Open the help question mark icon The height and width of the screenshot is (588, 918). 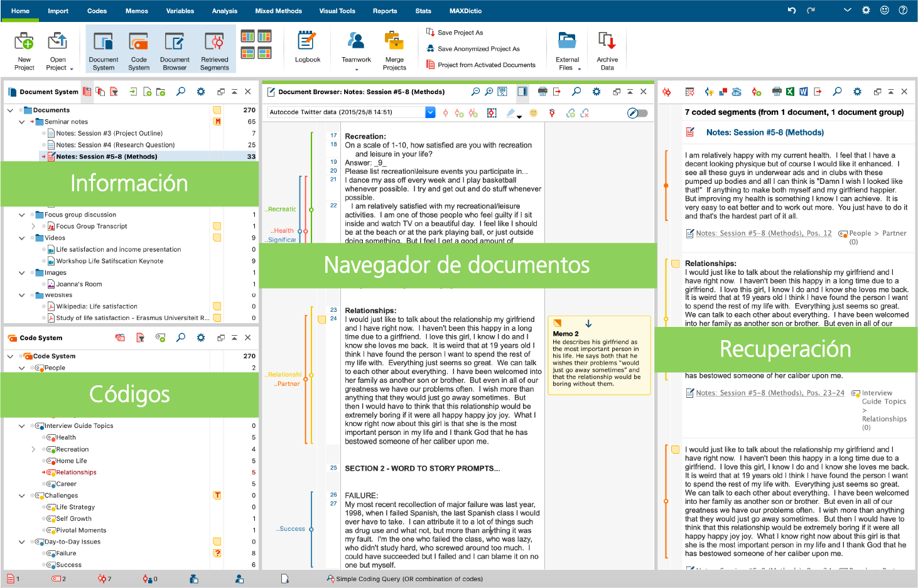pyautogui.click(x=903, y=10)
